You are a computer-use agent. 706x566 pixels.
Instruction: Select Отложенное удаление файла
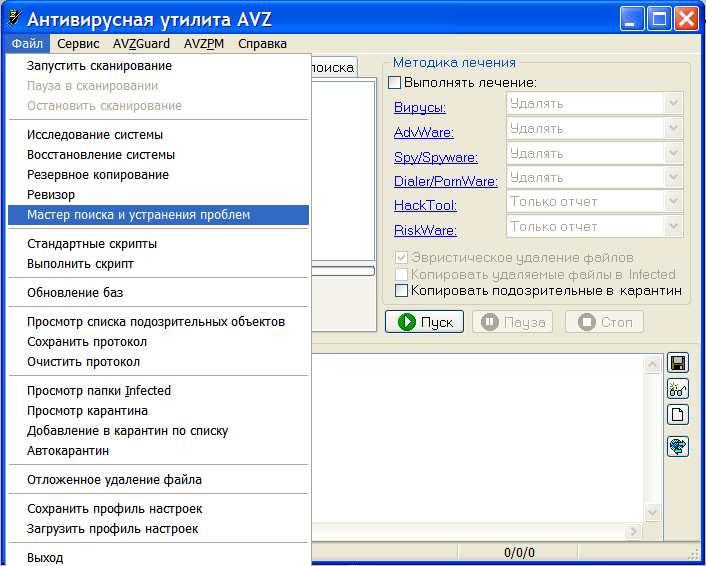pos(158,480)
